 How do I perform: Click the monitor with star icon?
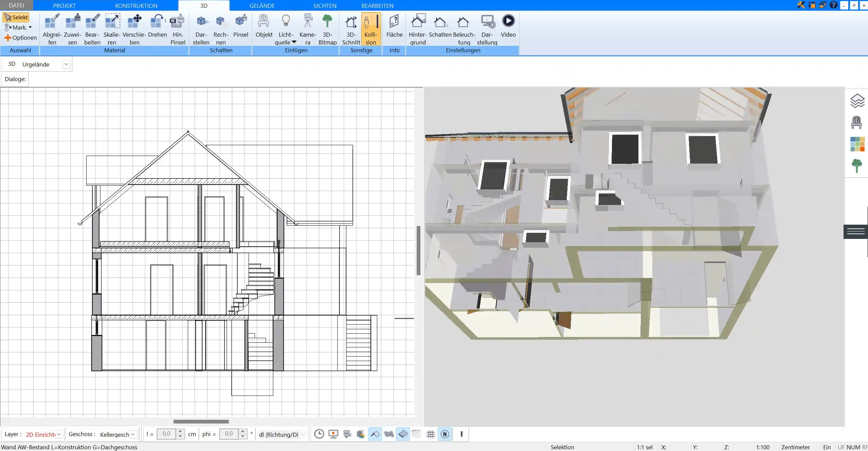[333, 434]
